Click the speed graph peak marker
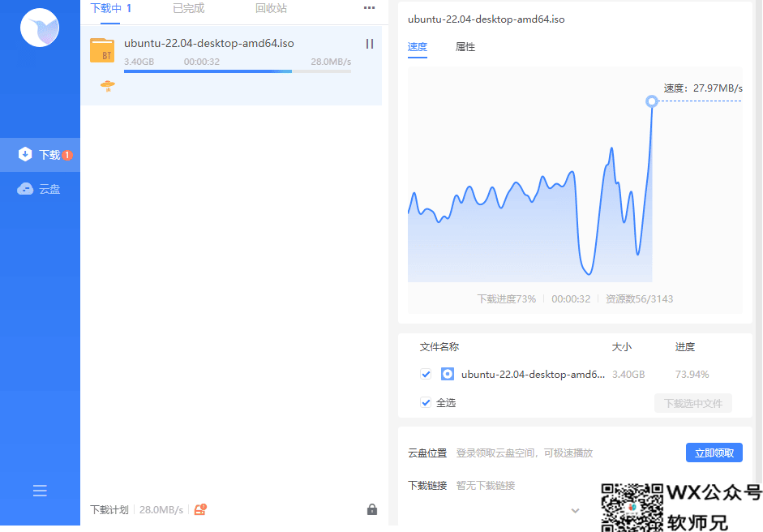The image size is (763, 532). coord(652,101)
